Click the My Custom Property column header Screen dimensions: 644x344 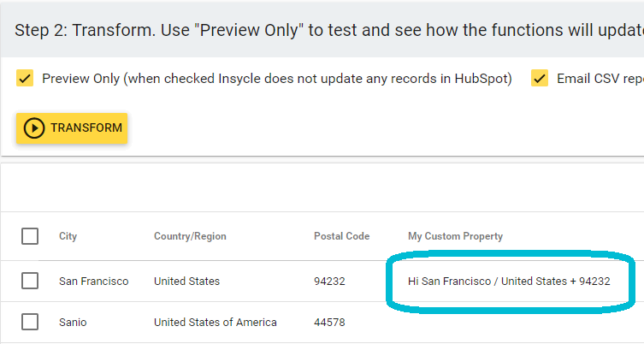click(455, 236)
